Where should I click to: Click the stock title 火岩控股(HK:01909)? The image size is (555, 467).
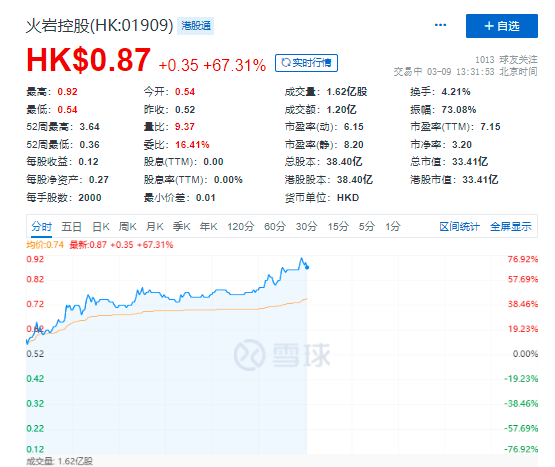click(x=99, y=26)
